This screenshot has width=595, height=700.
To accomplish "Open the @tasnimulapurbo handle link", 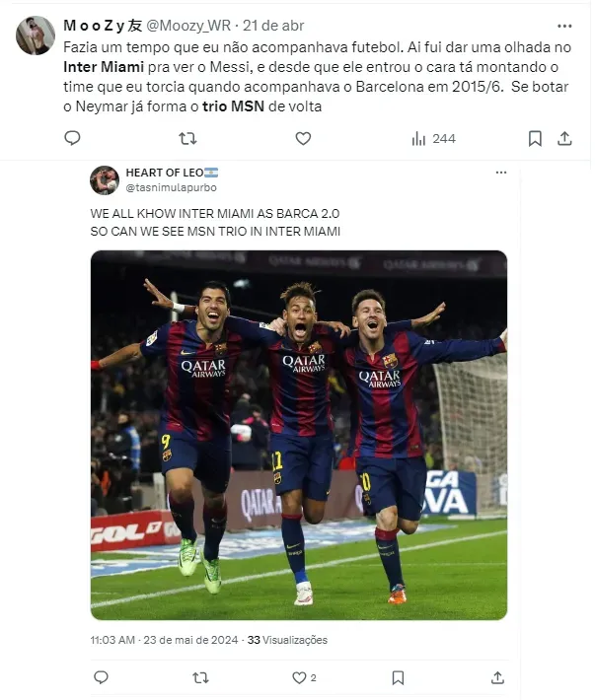I will pyautogui.click(x=171, y=187).
